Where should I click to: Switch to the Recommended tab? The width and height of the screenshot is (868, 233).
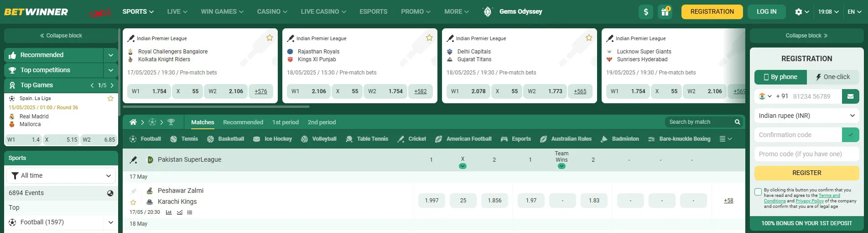tap(243, 122)
